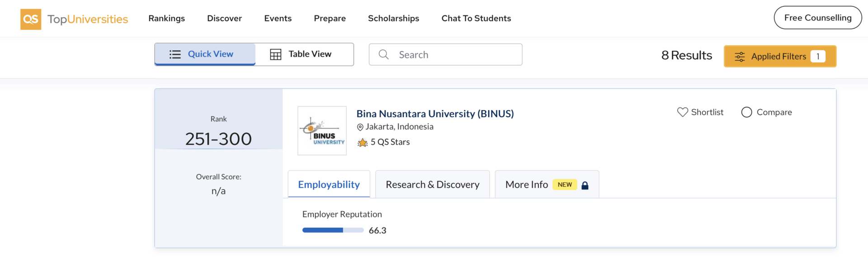Click the NEW badge on More Info
Viewport: 868px width, 259px height.
(565, 185)
